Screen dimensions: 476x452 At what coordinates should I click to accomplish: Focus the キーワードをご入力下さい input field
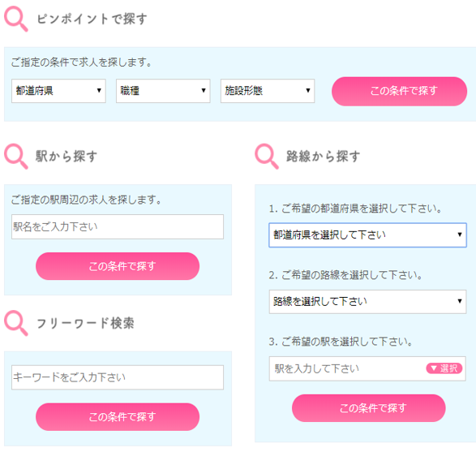[118, 377]
